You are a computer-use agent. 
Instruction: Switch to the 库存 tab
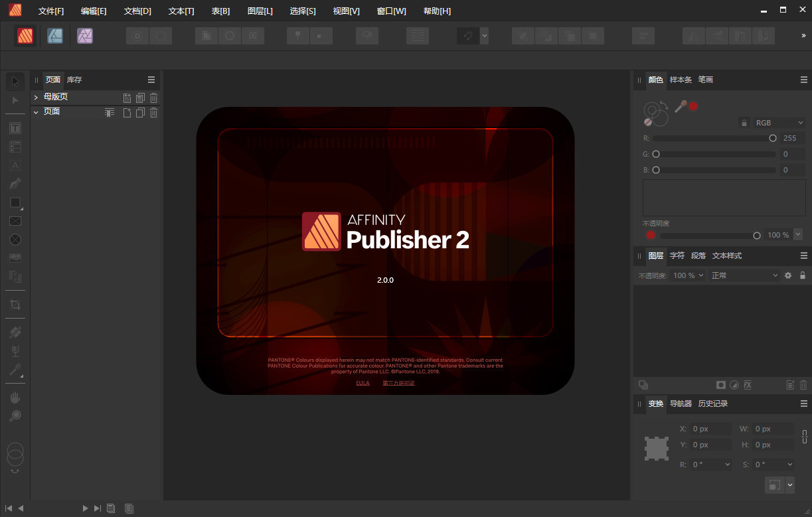click(73, 80)
